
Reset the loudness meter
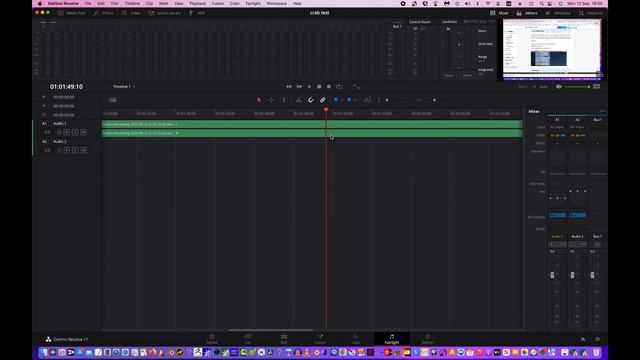[x=467, y=75]
